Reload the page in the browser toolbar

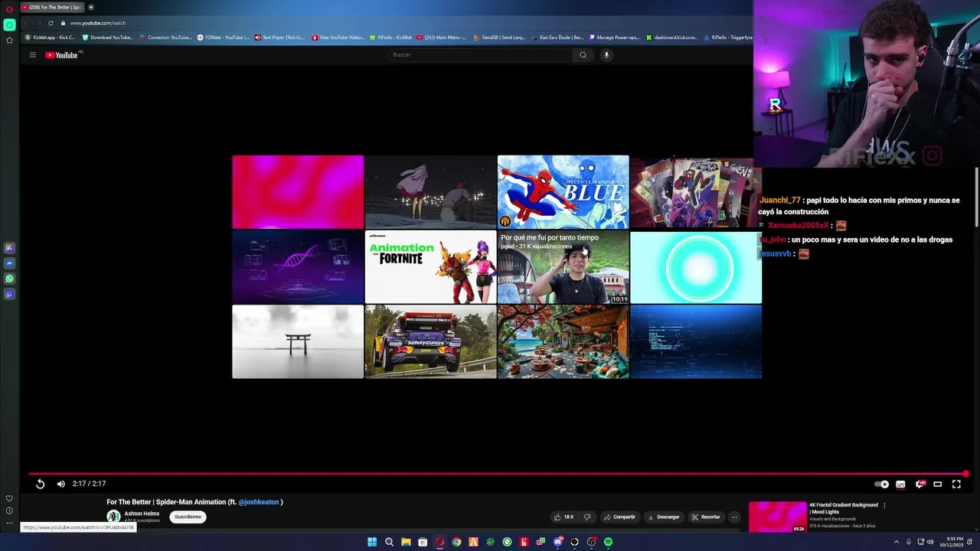click(x=51, y=23)
